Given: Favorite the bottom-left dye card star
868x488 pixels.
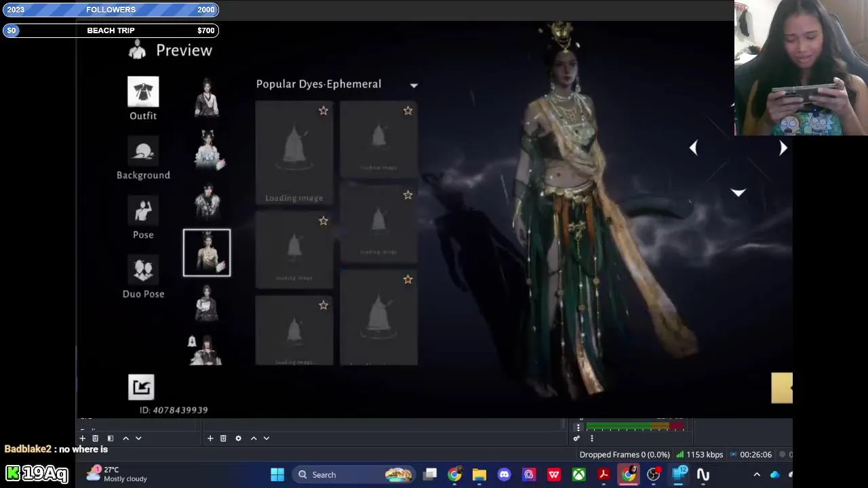Looking at the screenshot, I should pyautogui.click(x=323, y=306).
